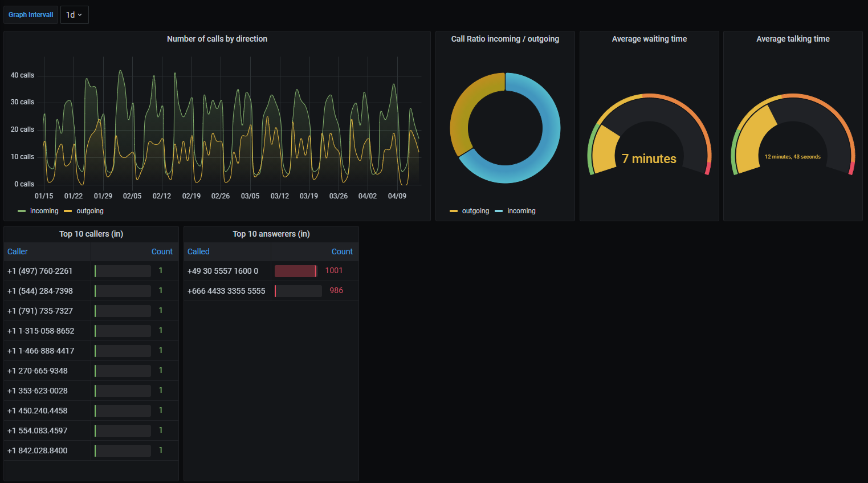868x483 pixels.
Task: Click the 12 minutes, 43 seconds gauge value
Action: click(793, 157)
